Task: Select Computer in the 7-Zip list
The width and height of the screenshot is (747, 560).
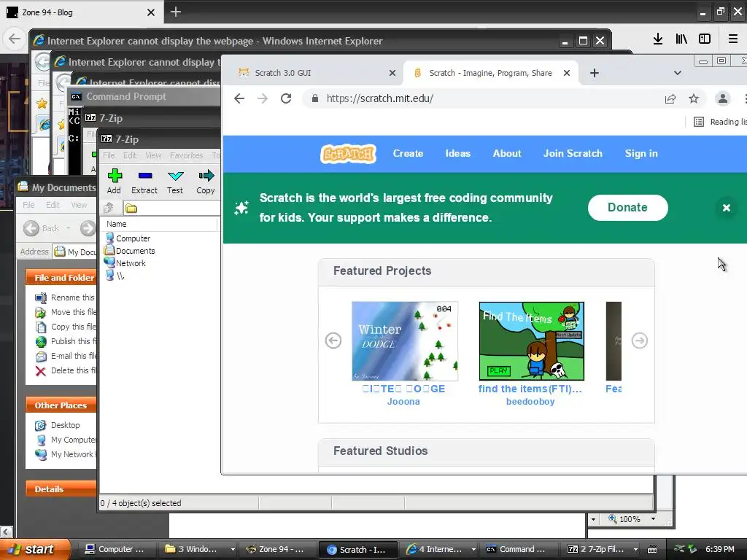Action: coord(128,238)
